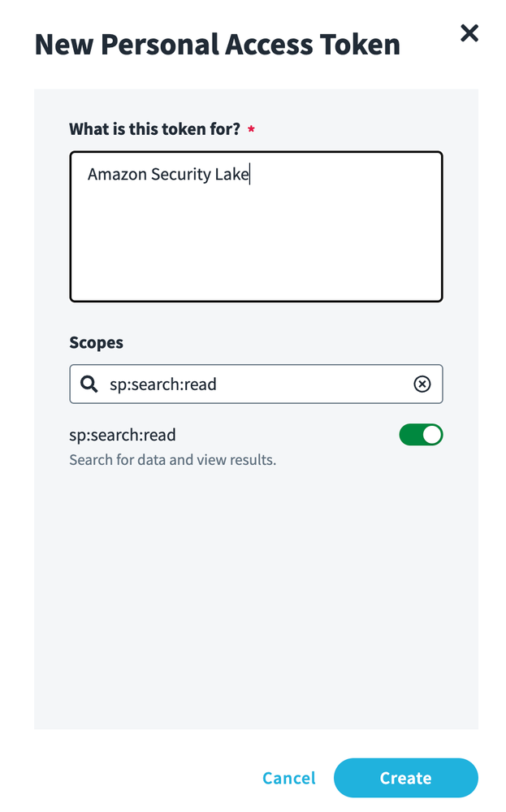Viewport: 506px width, 812px height.
Task: Select the sp:search:read scope name label
Action: [x=123, y=435]
